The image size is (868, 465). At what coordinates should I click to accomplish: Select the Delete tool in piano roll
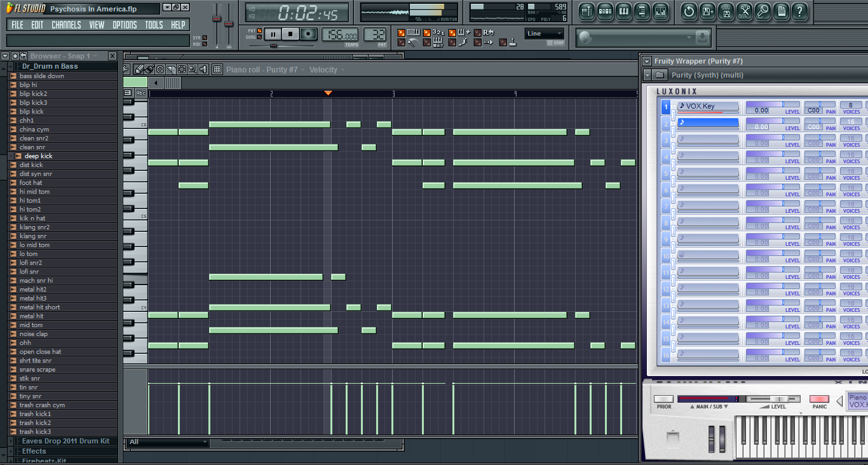pyautogui.click(x=160, y=69)
